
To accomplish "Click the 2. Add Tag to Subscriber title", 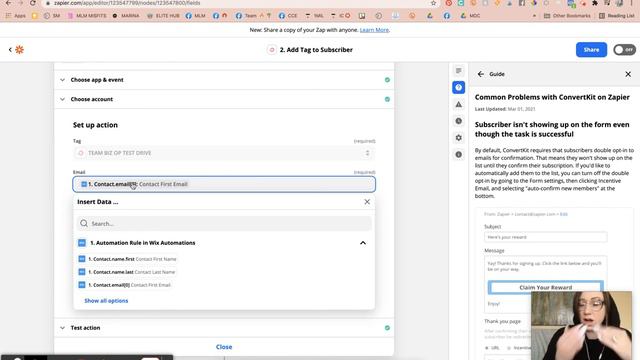I will coord(316,50).
